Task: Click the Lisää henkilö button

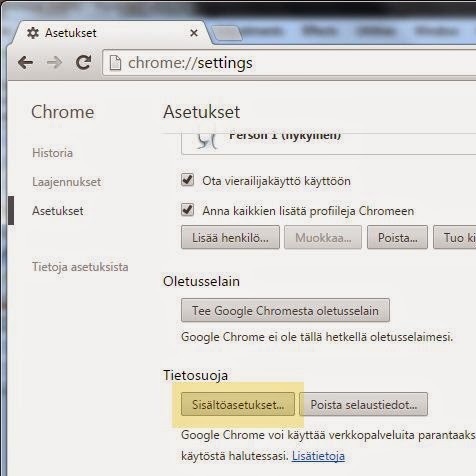Action: click(230, 237)
